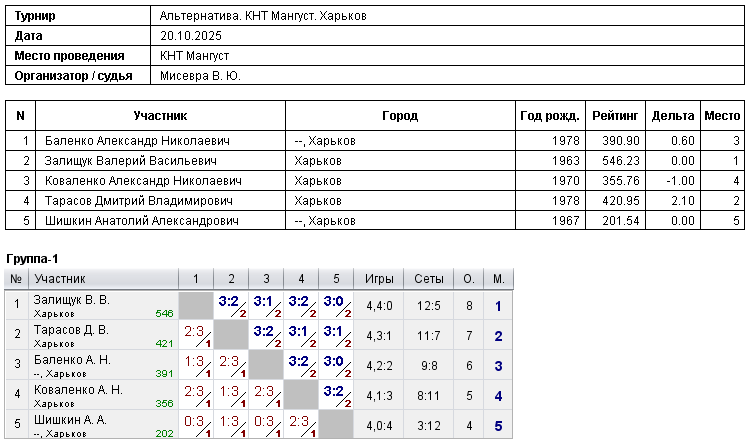
Task: Click the 'Рейтинг' column header
Action: [x=615, y=116]
